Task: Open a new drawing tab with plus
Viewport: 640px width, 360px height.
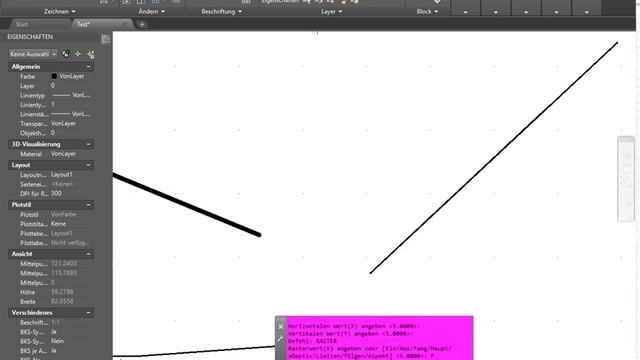Action: (142, 24)
